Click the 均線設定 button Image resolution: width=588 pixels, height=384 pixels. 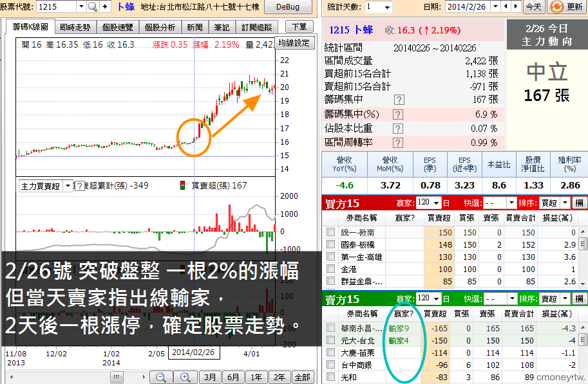(293, 43)
